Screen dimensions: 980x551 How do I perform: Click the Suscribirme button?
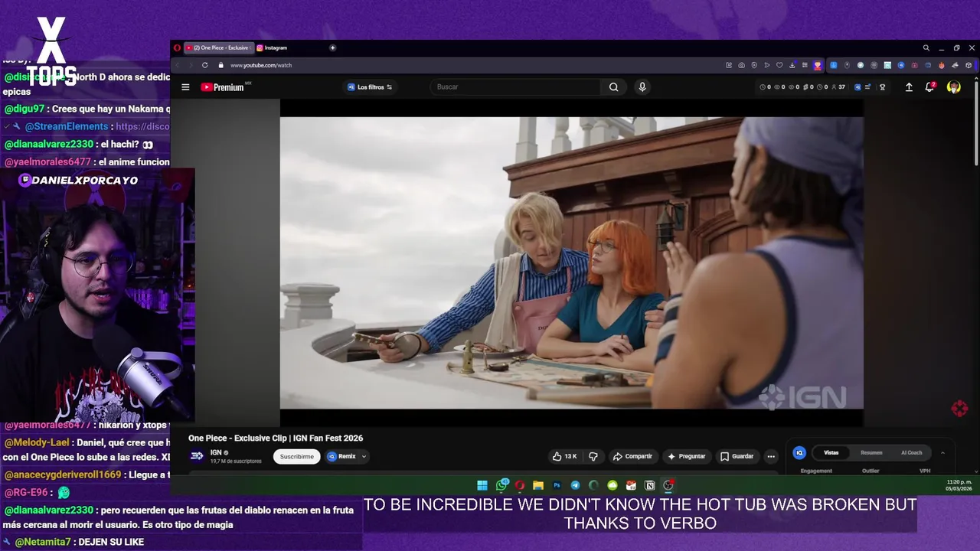click(296, 456)
